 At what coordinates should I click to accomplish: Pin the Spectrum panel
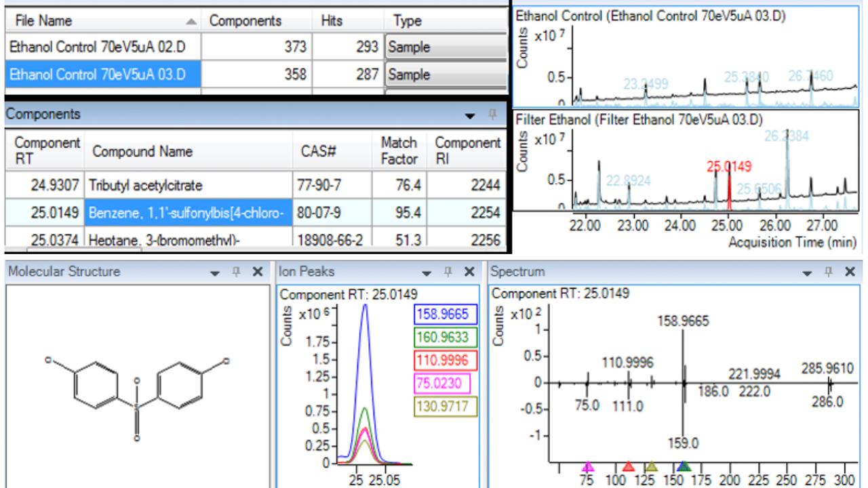pos(830,271)
